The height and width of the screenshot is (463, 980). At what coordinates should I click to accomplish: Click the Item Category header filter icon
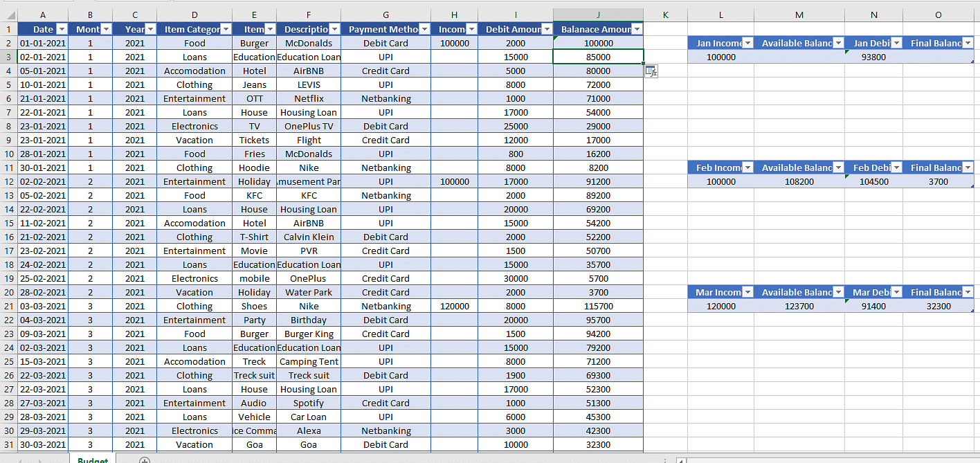click(x=226, y=29)
